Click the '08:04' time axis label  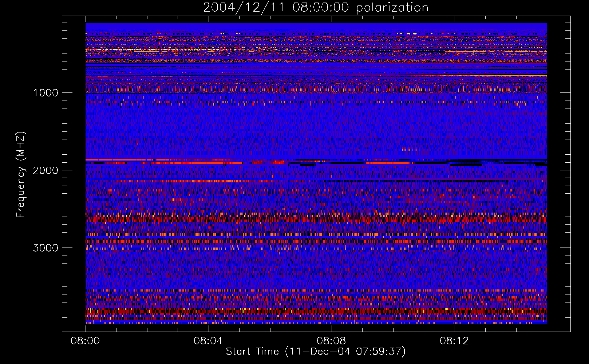208,341
